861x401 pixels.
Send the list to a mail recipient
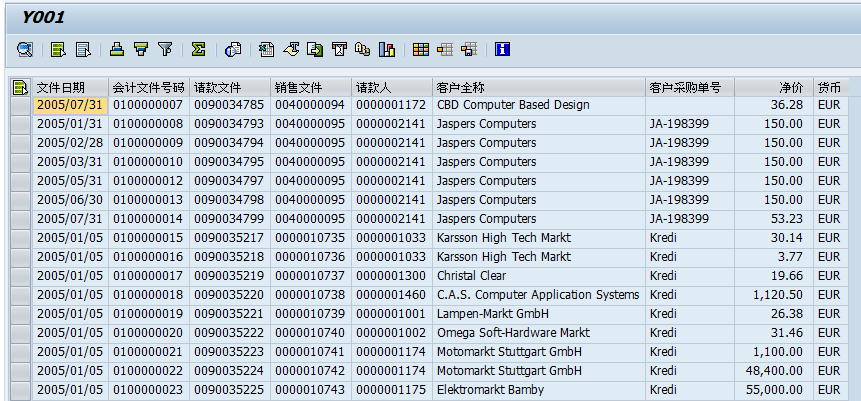[339, 49]
